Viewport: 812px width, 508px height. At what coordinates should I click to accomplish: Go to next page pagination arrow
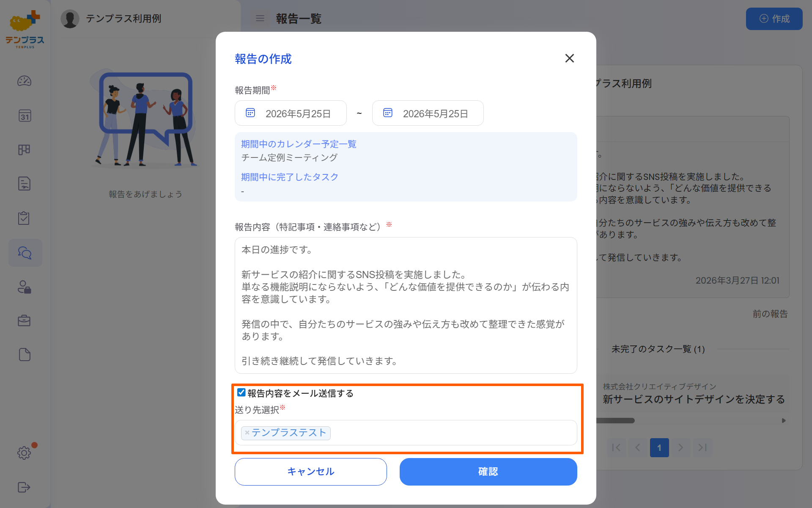pos(680,447)
